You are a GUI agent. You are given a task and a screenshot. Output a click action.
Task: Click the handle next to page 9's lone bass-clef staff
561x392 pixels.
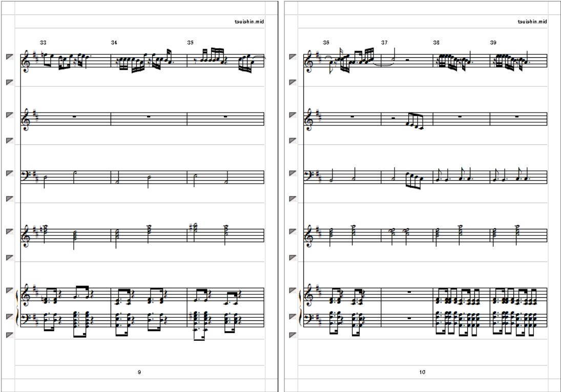[10, 173]
